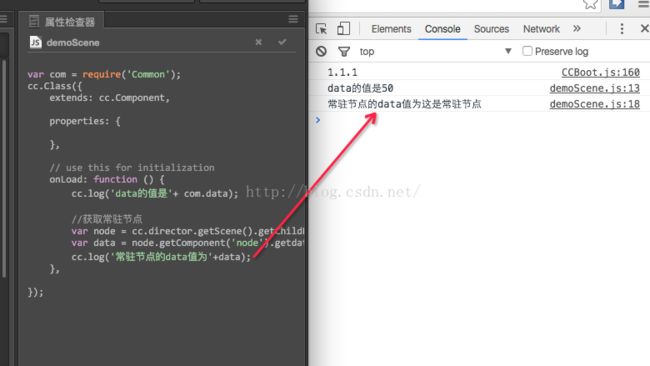Show more DevTools tabs chevron
650x366 pixels.
577,29
